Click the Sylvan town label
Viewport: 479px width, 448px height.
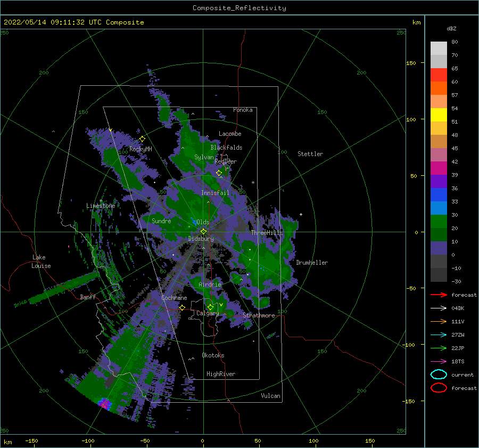204,157
